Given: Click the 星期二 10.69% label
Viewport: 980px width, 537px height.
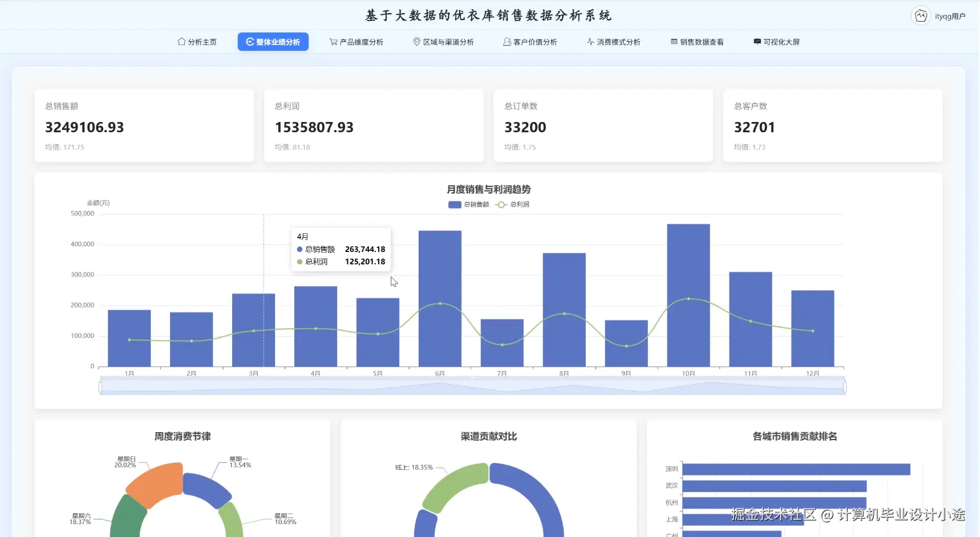Looking at the screenshot, I should (285, 519).
